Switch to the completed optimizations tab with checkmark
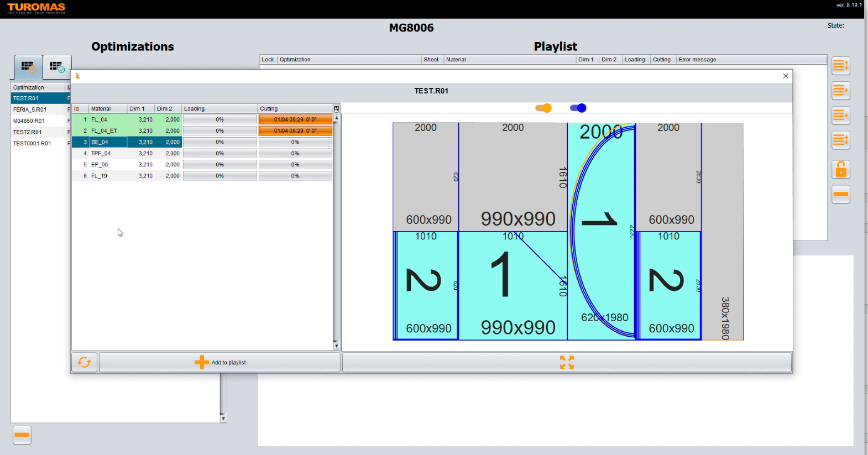The height and width of the screenshot is (455, 868). coord(57,67)
